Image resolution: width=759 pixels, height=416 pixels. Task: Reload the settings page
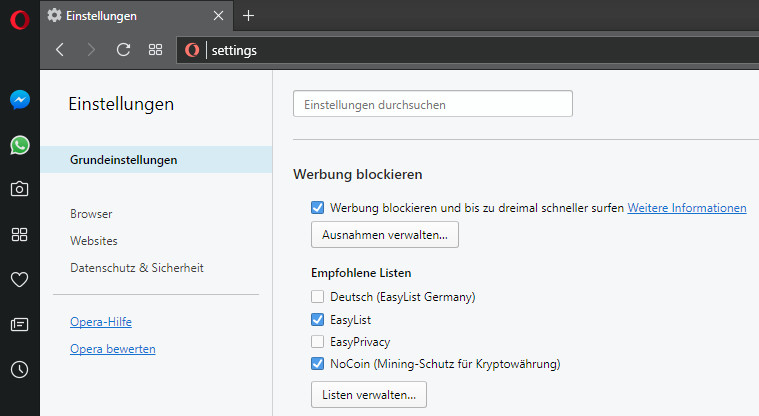point(123,49)
